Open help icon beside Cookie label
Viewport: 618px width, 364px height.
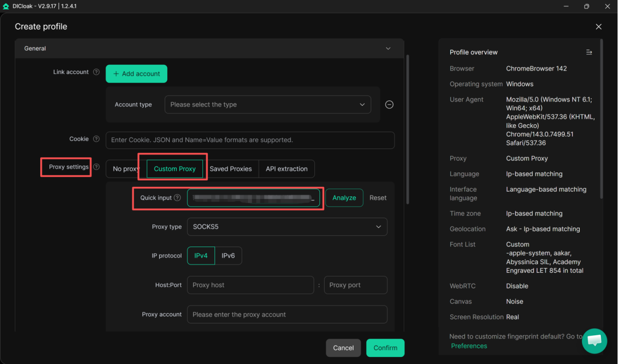click(x=96, y=139)
